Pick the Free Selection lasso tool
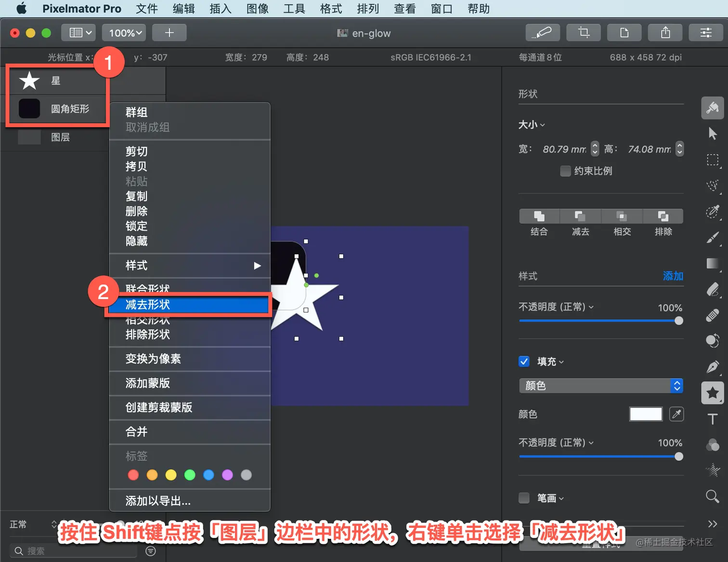Screen dimensions: 728x562 point(713,185)
